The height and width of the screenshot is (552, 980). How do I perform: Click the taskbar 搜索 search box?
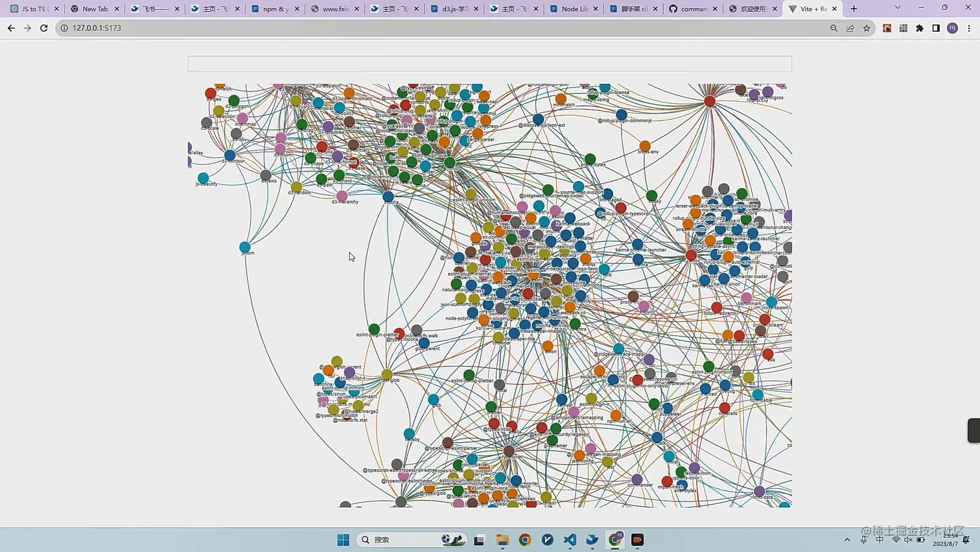point(412,540)
